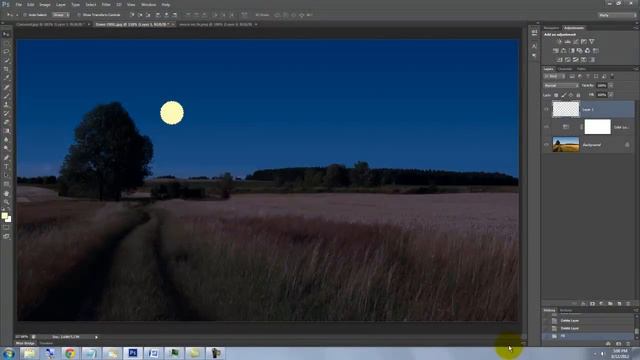Screen dimensions: 640x360
Task: Select the Eyedropper tool
Action: coord(6,78)
